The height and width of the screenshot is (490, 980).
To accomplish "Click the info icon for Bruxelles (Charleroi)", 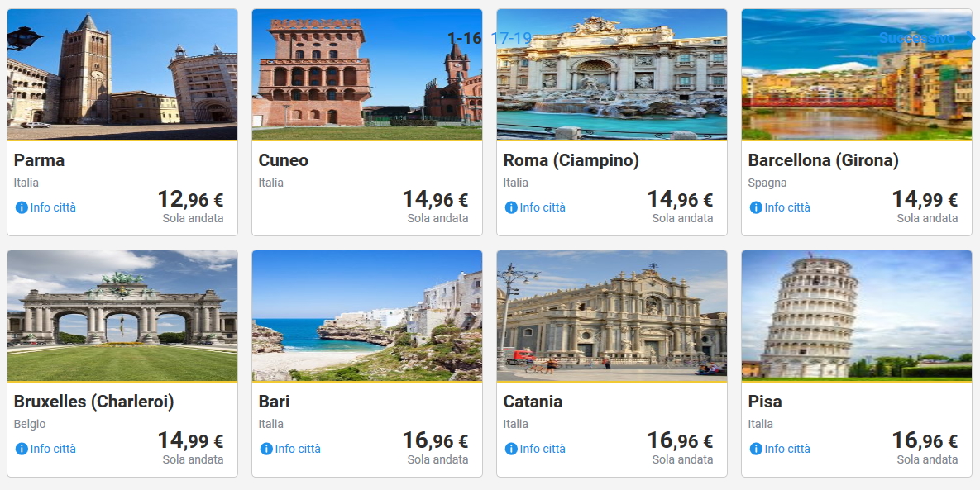I will tap(22, 449).
